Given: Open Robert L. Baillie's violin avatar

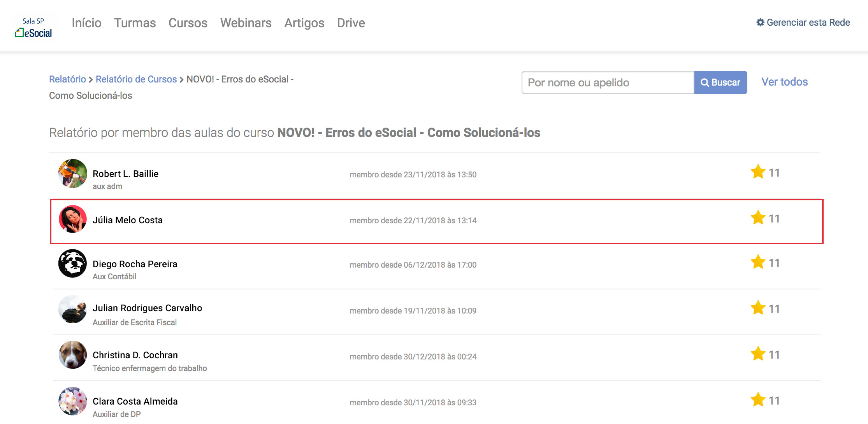Looking at the screenshot, I should [x=72, y=173].
